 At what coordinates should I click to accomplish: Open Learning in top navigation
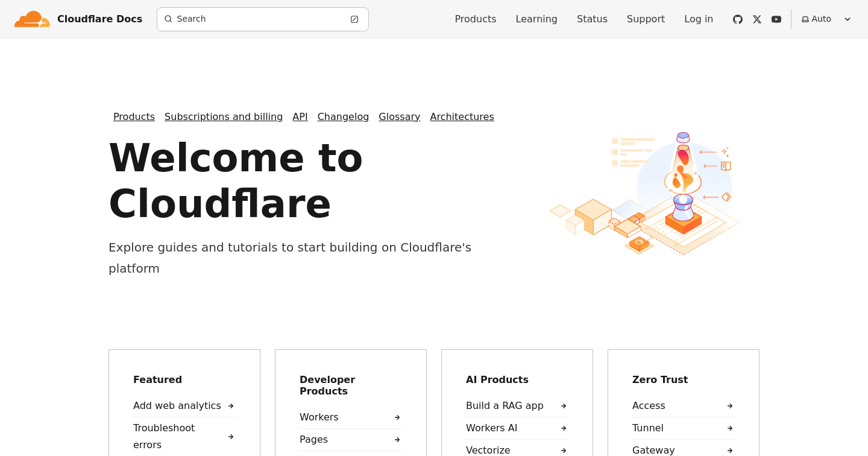[x=536, y=19]
